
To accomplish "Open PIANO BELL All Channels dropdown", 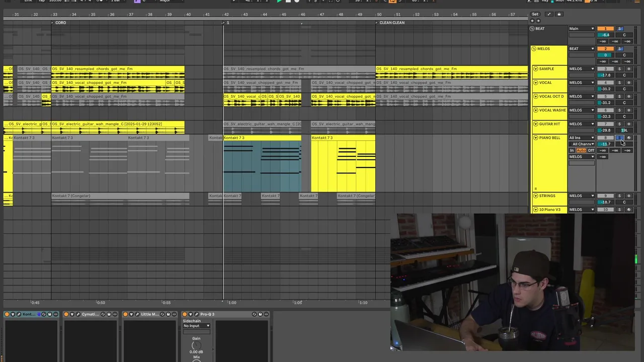I will coord(582,144).
